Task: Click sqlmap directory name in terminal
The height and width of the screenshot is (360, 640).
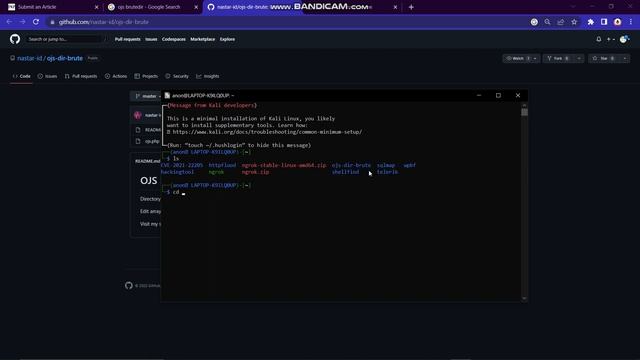Action: [x=386, y=165]
